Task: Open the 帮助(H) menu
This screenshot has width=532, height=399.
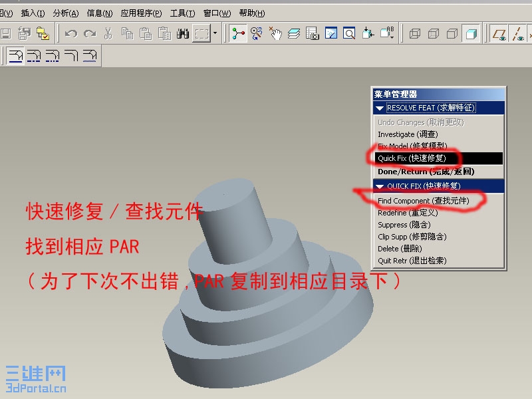Action: click(252, 13)
